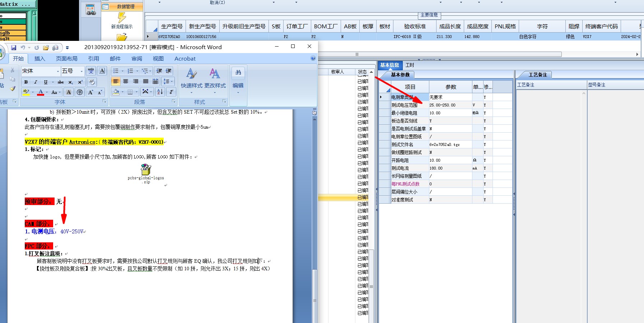Toggle bold formatting in Word
This screenshot has width=644, height=323.
26,82
